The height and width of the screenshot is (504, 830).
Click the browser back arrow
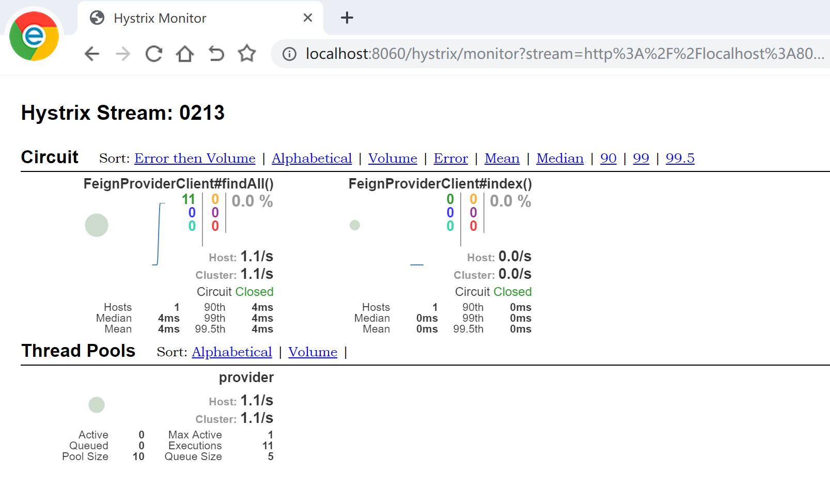click(x=92, y=54)
